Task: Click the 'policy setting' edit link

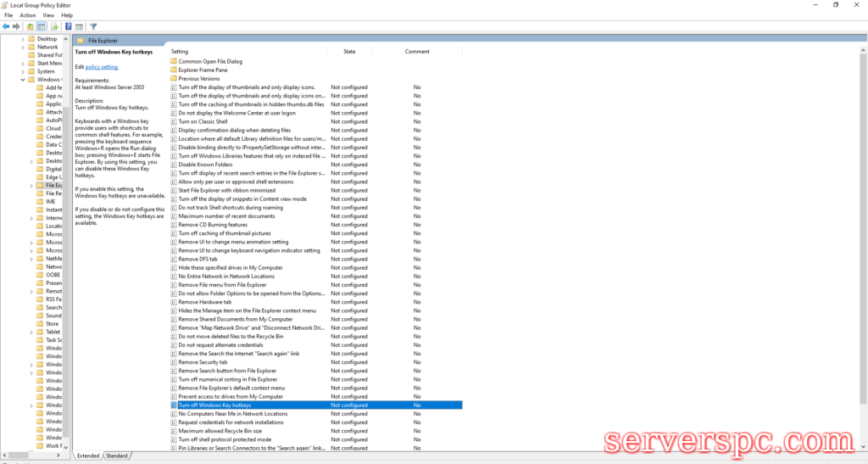Action: (102, 66)
